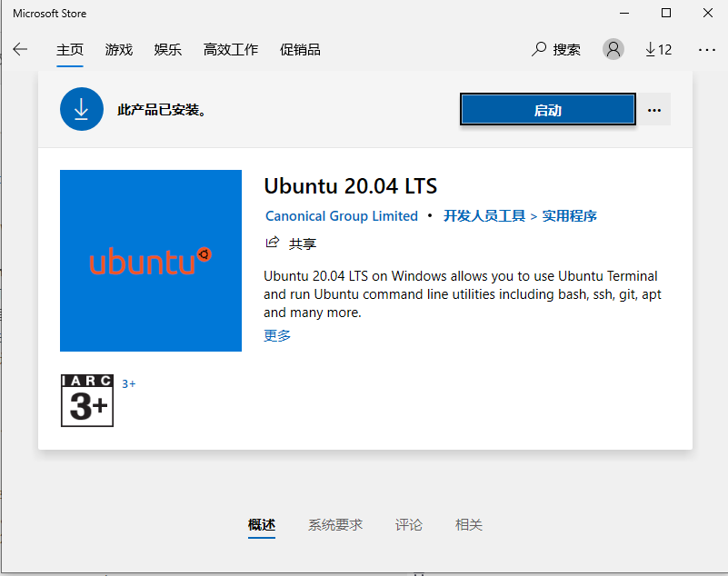The width and height of the screenshot is (728, 576).
Task: Launch Ubuntu with the 启动 button
Action: (x=548, y=110)
